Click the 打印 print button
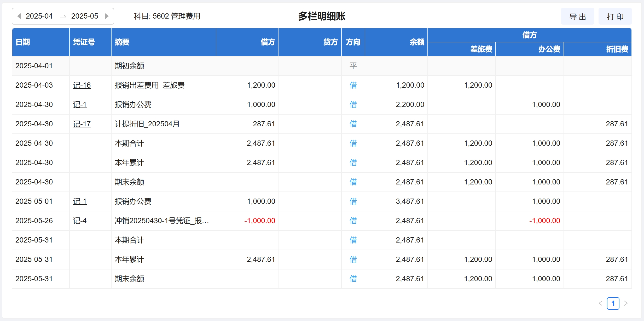Image resolution: width=644 pixels, height=321 pixels. point(615,17)
